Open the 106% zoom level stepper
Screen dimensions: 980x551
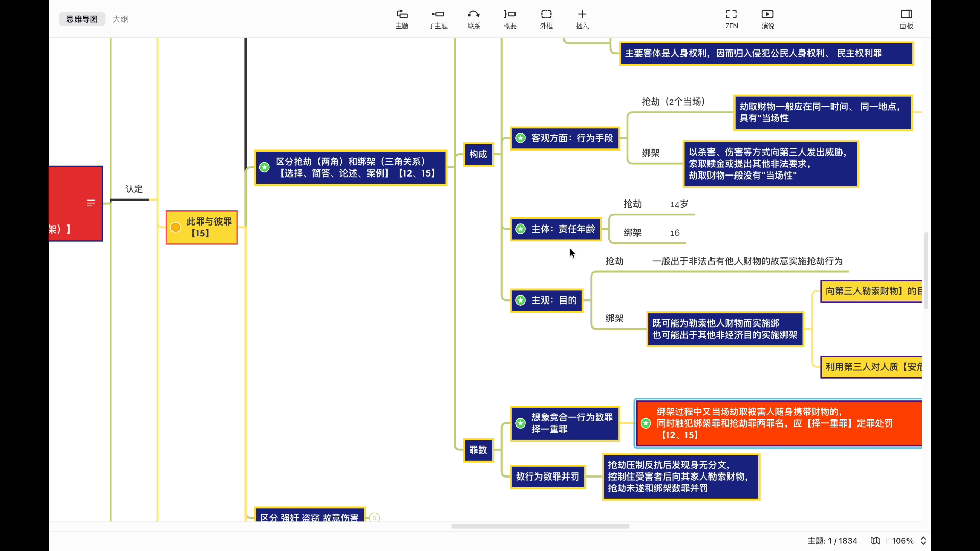pos(923,541)
